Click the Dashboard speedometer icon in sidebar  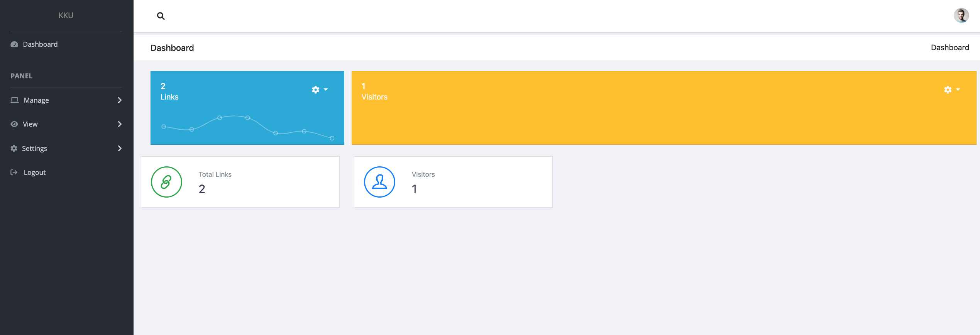point(14,44)
